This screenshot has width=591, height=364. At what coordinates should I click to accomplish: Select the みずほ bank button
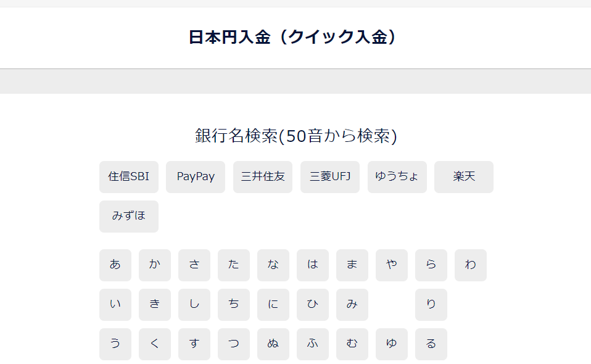click(x=129, y=217)
